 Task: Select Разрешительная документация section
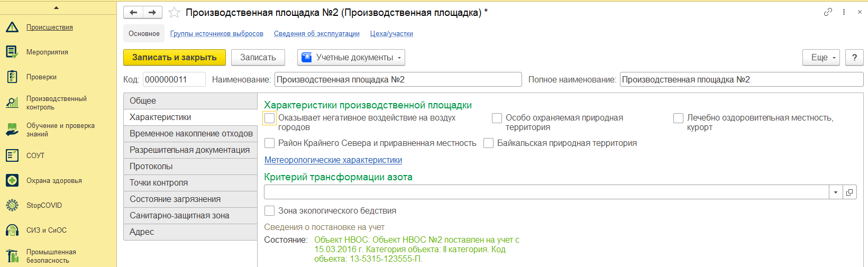click(190, 150)
